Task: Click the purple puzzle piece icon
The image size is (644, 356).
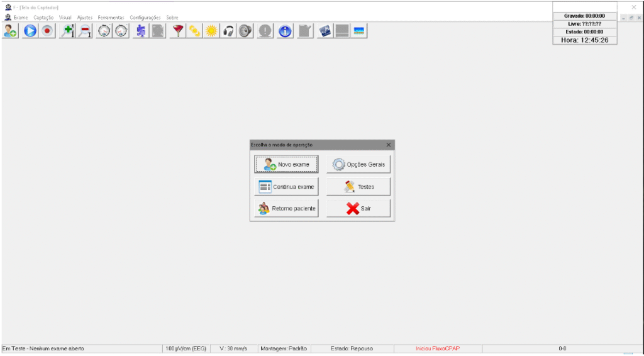Action: [x=141, y=31]
